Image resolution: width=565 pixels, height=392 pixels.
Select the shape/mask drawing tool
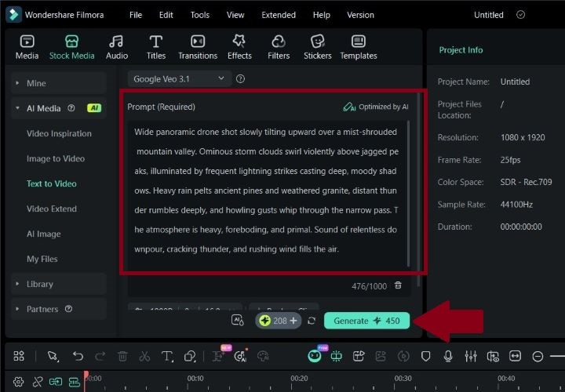pos(190,357)
